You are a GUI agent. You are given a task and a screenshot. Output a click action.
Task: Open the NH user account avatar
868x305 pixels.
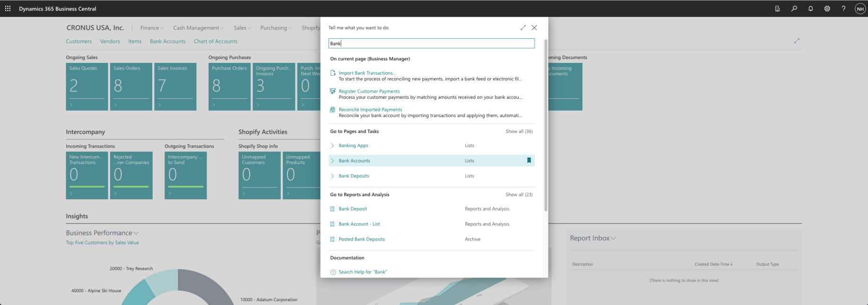[x=860, y=9]
